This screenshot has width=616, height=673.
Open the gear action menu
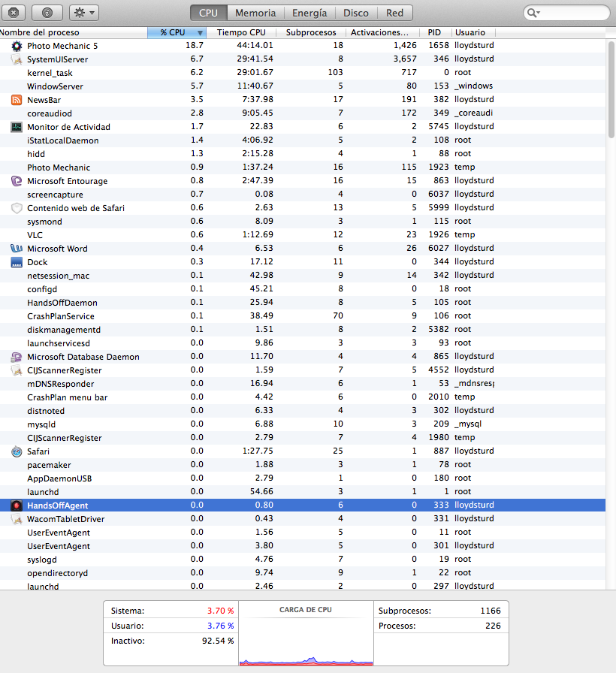[84, 13]
